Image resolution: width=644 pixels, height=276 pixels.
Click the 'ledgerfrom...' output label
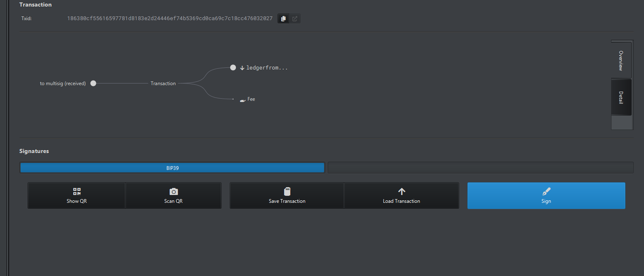[267, 68]
